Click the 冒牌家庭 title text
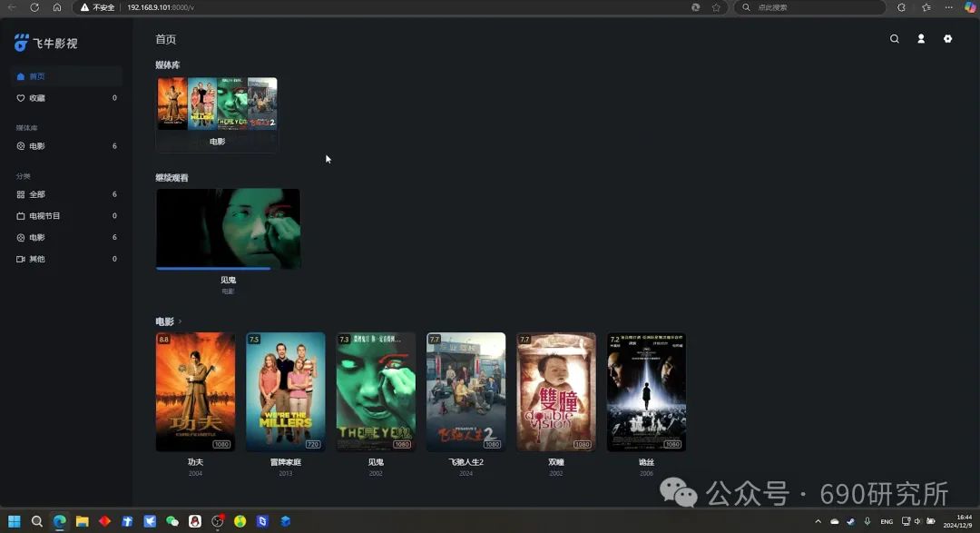980x533 pixels. [286, 462]
